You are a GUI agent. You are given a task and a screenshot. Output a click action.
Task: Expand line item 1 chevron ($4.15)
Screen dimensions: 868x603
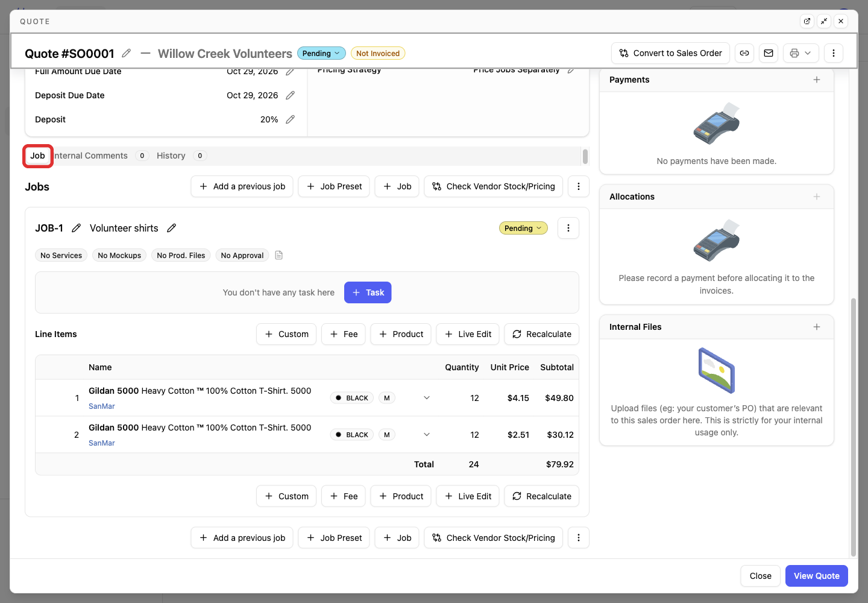point(427,398)
